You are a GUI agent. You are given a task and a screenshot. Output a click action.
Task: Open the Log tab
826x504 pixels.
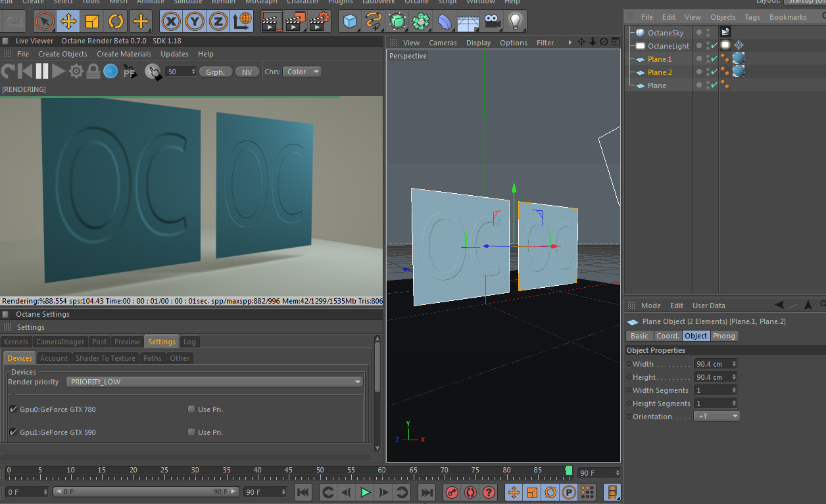[189, 342]
